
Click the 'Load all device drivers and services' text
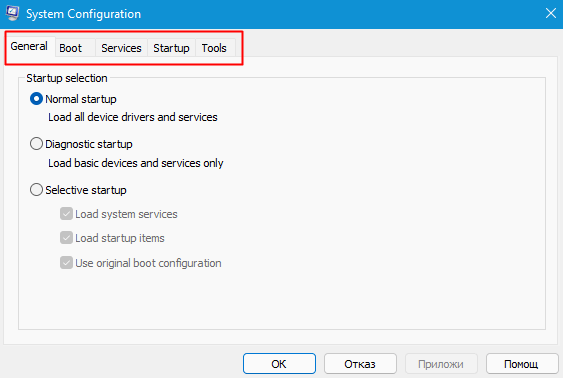click(133, 117)
